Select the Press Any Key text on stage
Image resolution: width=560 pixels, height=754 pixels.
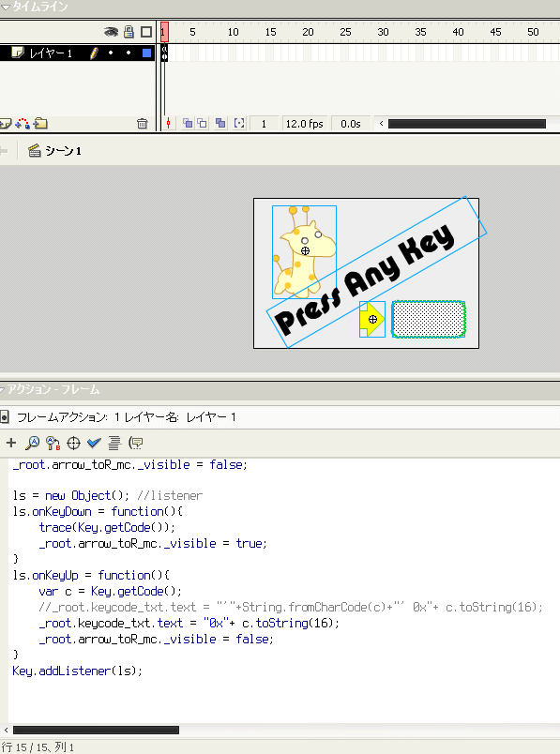pyautogui.click(x=367, y=281)
